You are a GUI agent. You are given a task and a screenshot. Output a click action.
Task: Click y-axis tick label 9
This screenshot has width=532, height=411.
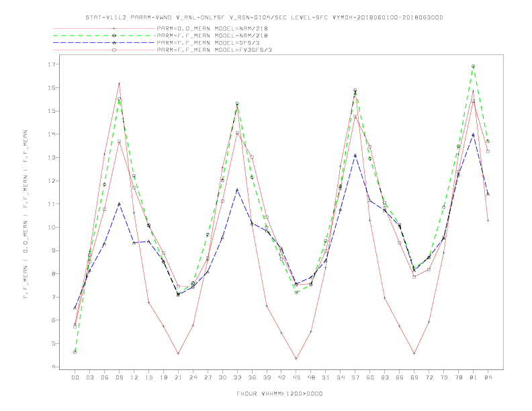pos(54,250)
